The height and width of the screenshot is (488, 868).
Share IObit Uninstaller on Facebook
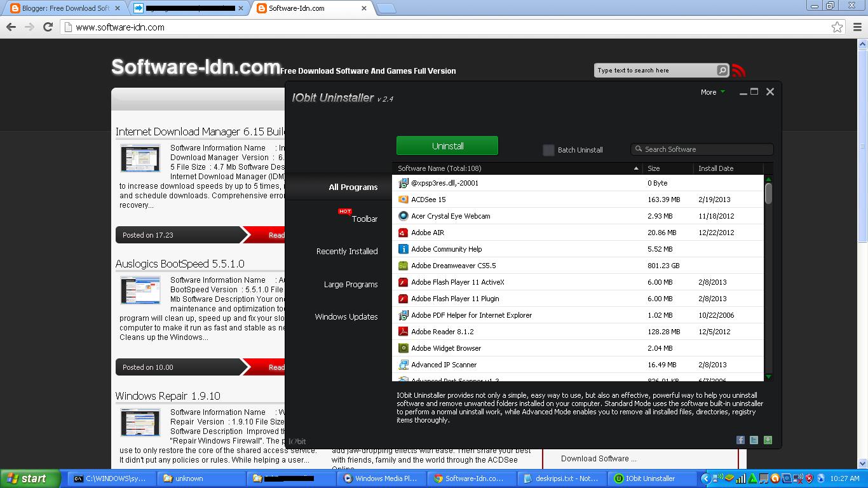pos(740,440)
